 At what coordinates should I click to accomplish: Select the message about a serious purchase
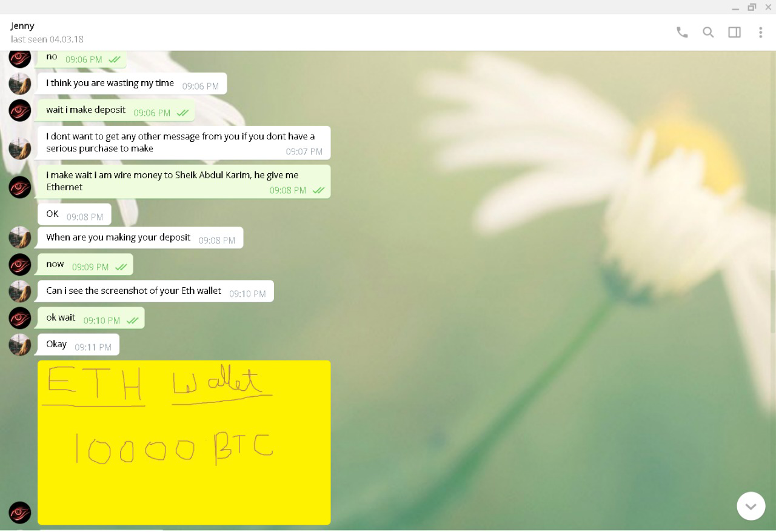[184, 143]
